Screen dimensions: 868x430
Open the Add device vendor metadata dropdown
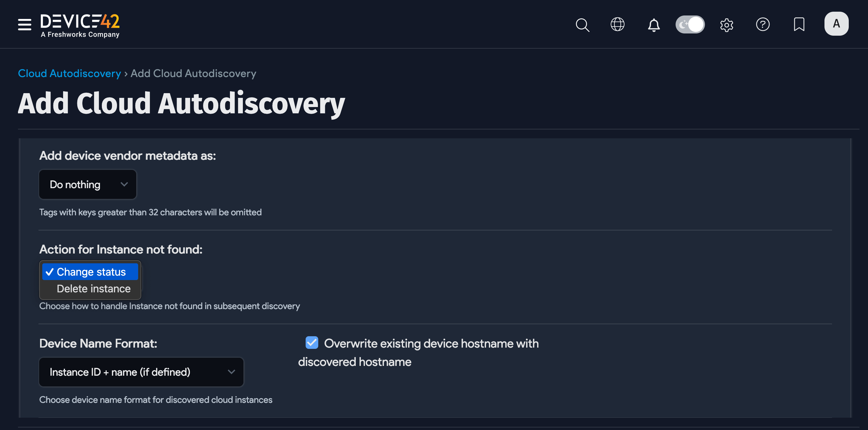(88, 184)
